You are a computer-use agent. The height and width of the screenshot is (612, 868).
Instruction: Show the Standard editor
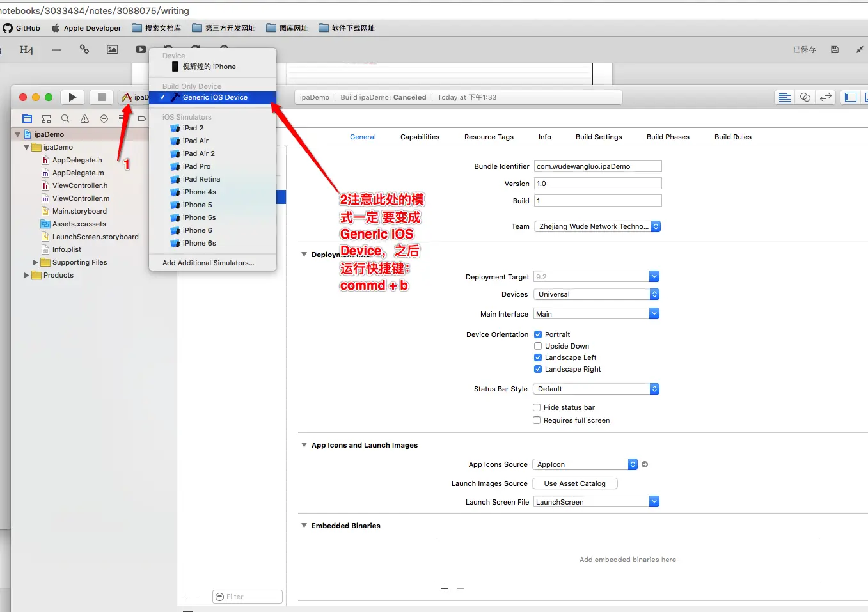[x=785, y=97]
